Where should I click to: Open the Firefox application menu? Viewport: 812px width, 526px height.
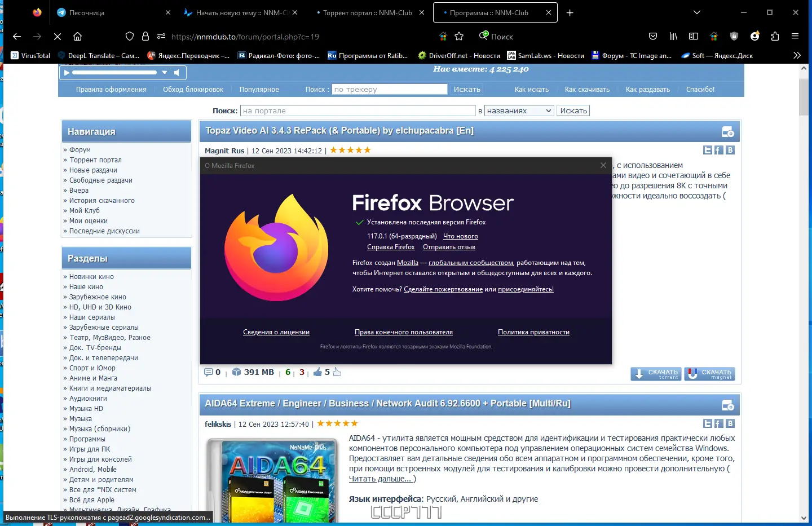pyautogui.click(x=795, y=37)
